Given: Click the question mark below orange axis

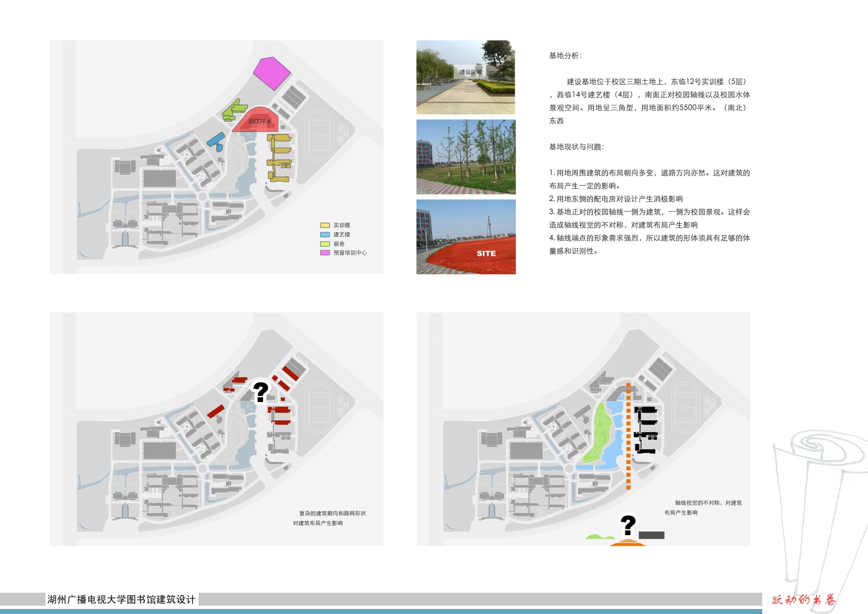Looking at the screenshot, I should pos(628,526).
